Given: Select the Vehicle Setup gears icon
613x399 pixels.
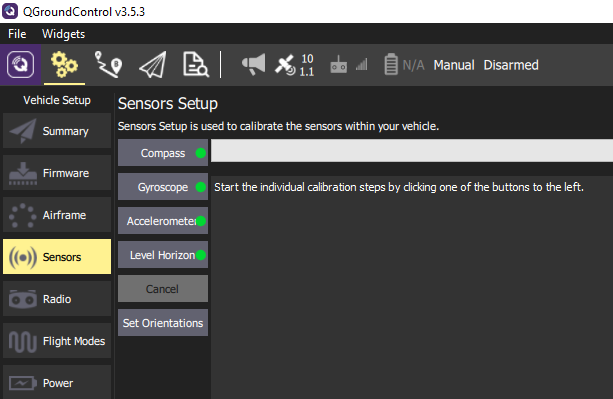Looking at the screenshot, I should [x=64, y=64].
